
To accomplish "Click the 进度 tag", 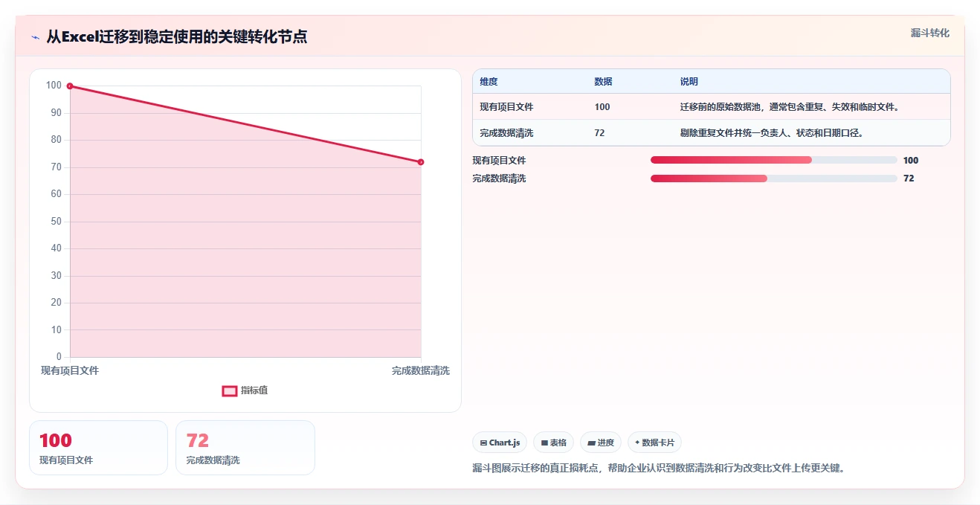I will 601,443.
